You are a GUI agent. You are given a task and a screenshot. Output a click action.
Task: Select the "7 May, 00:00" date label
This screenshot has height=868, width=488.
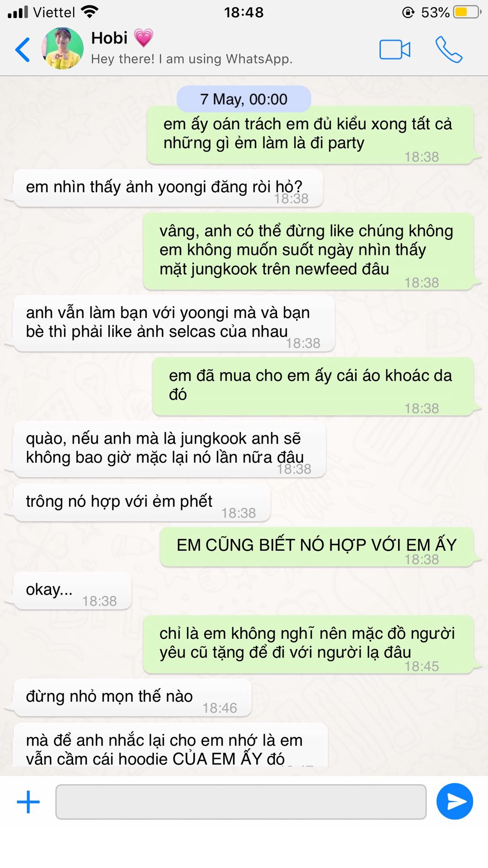[x=244, y=99]
